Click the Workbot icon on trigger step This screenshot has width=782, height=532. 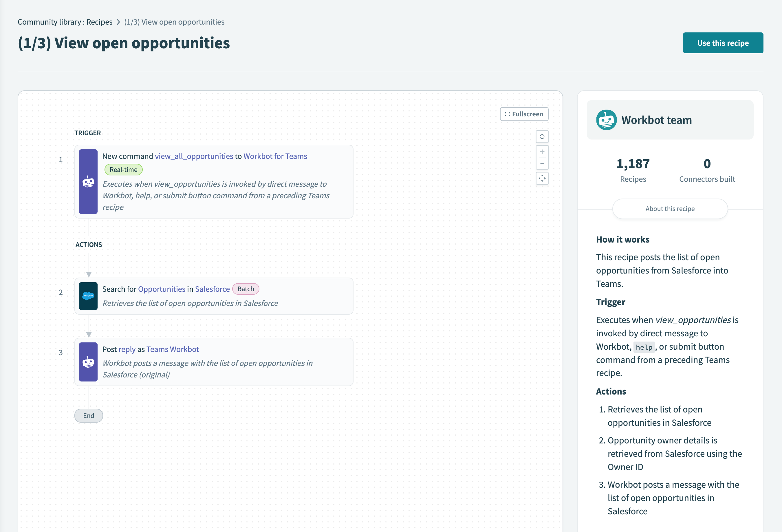[88, 182]
